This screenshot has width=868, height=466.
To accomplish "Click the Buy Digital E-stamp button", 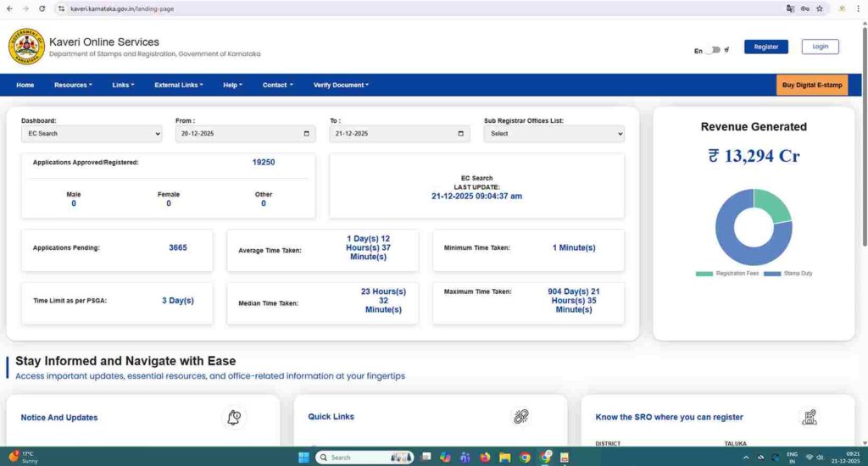I will [812, 85].
